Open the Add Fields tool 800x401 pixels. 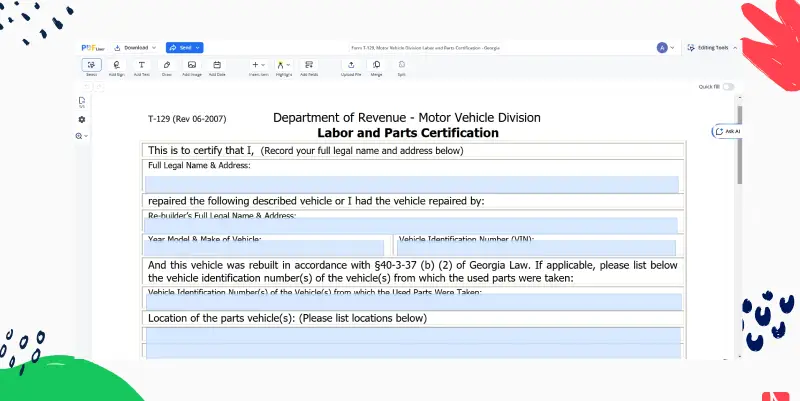click(309, 65)
